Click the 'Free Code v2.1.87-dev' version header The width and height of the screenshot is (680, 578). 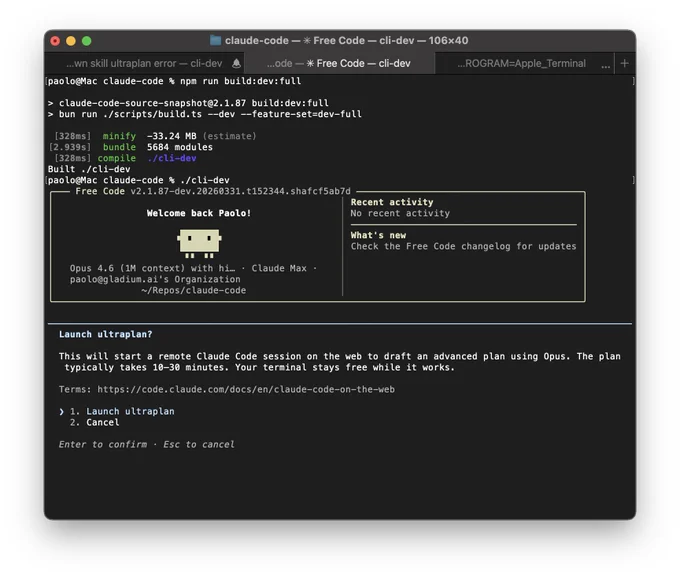tap(212, 191)
